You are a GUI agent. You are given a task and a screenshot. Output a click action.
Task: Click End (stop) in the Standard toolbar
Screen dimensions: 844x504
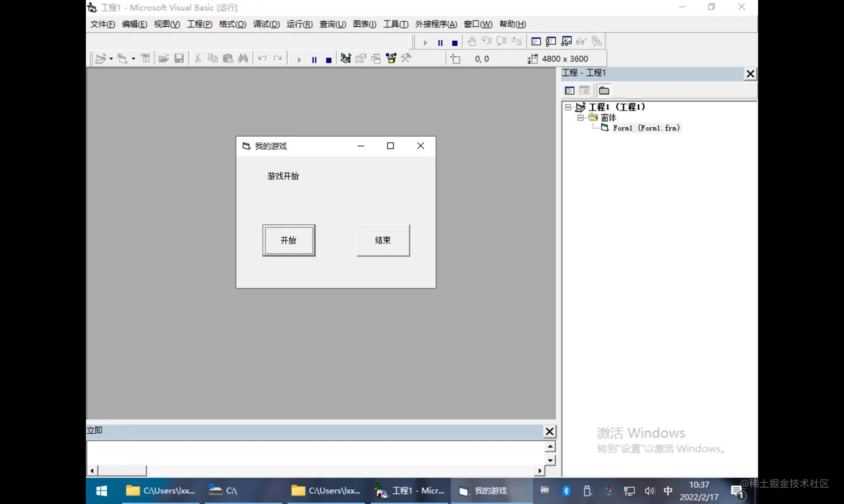329,59
